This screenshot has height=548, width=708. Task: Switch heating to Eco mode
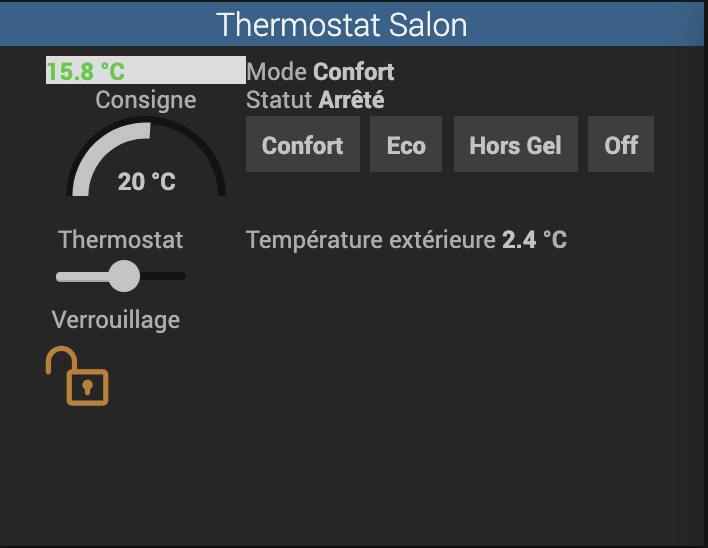click(406, 145)
